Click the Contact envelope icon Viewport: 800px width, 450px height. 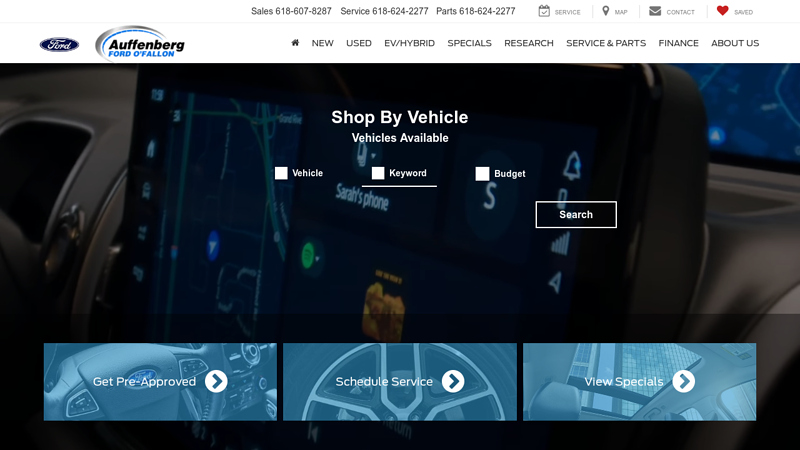[655, 11]
